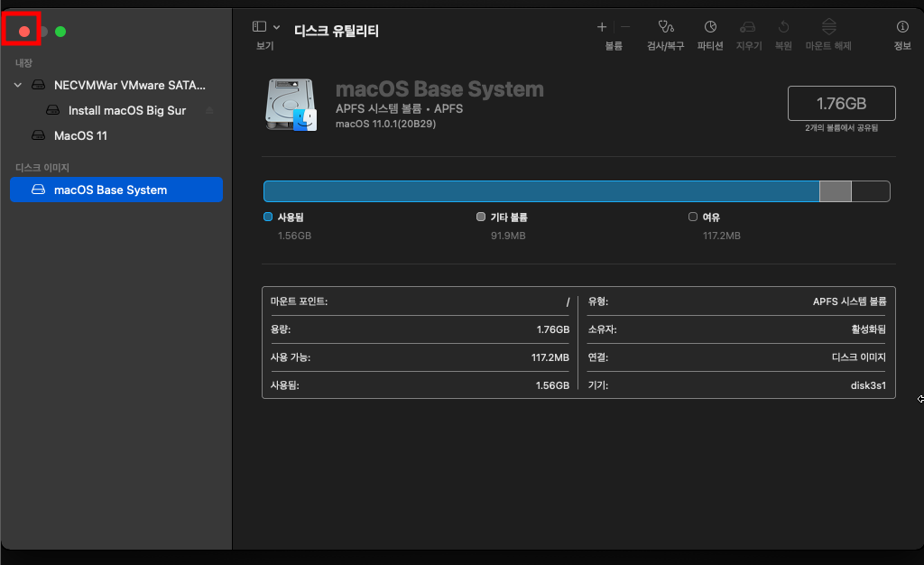Expand the View options chevron
Screen dimensions: 924x565
click(x=276, y=27)
